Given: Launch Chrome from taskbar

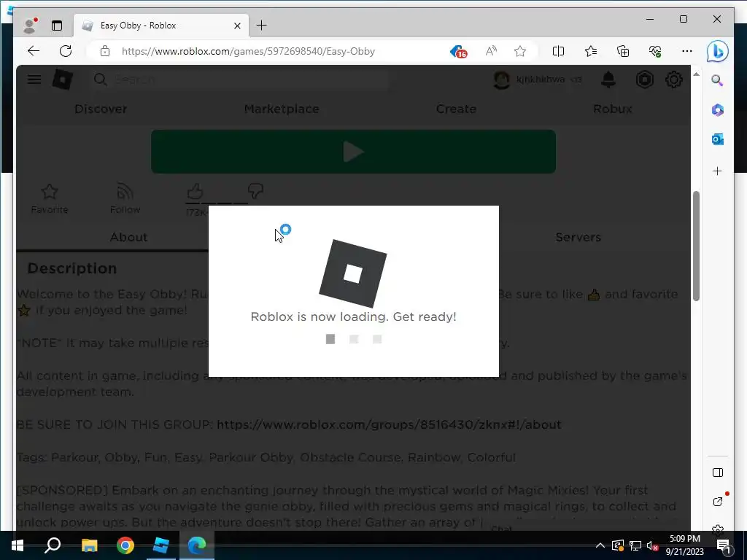Looking at the screenshot, I should 125,545.
